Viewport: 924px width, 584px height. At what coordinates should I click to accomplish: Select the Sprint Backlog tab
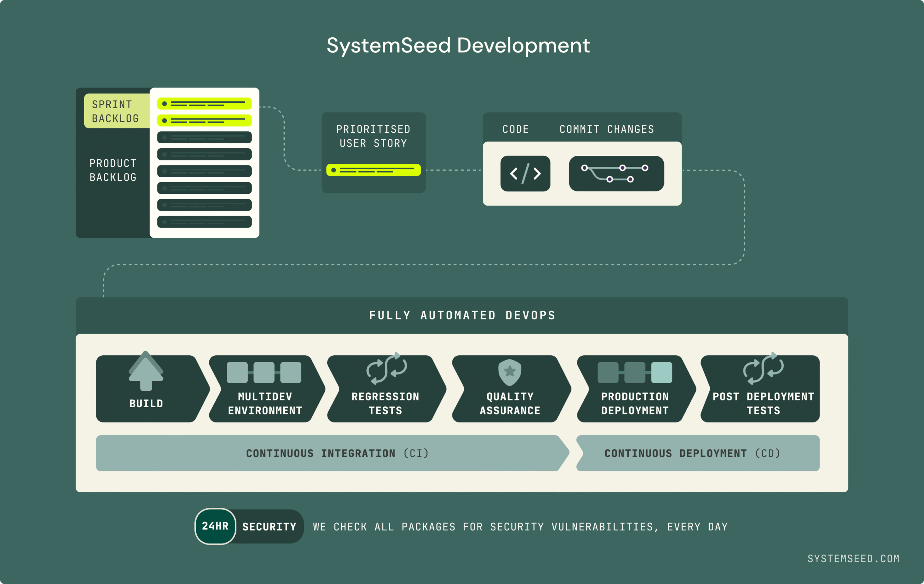[x=116, y=111]
